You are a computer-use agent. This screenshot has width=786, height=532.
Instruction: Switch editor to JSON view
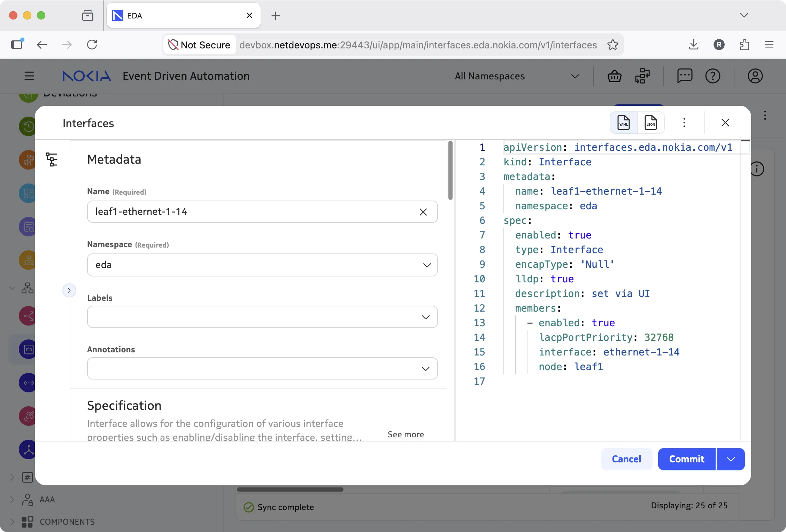(x=650, y=123)
